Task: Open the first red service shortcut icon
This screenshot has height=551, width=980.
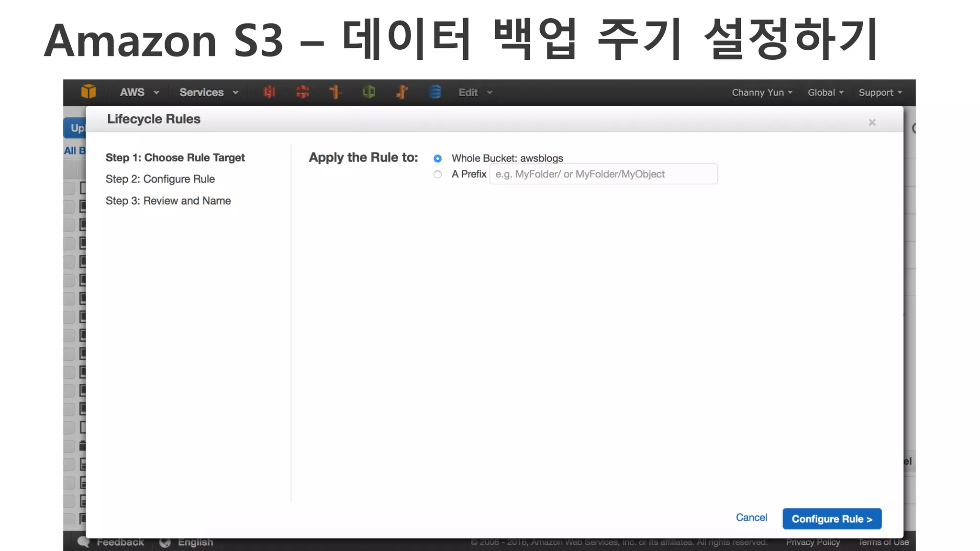Action: click(269, 92)
